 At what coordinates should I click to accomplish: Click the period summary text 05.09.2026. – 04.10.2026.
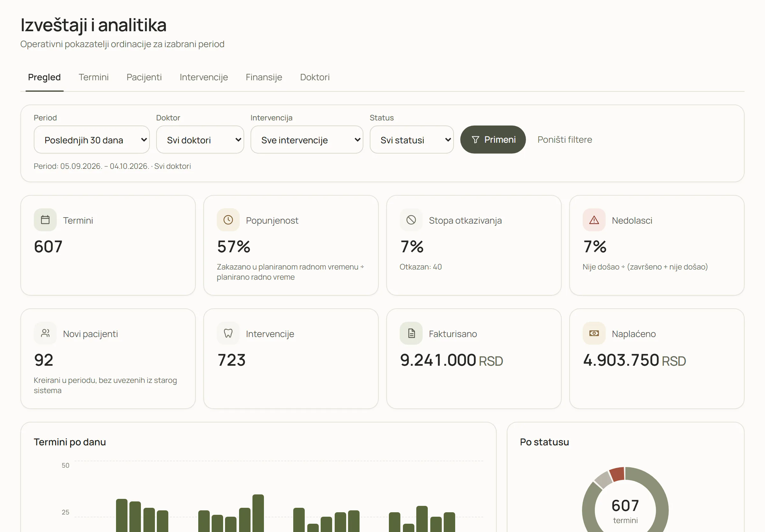pyautogui.click(x=105, y=166)
